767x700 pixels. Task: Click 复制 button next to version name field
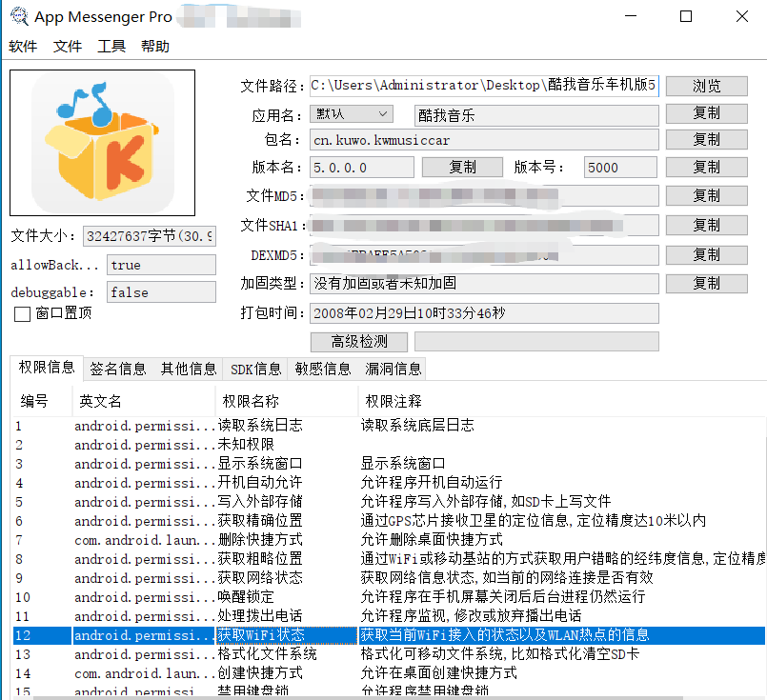click(462, 167)
